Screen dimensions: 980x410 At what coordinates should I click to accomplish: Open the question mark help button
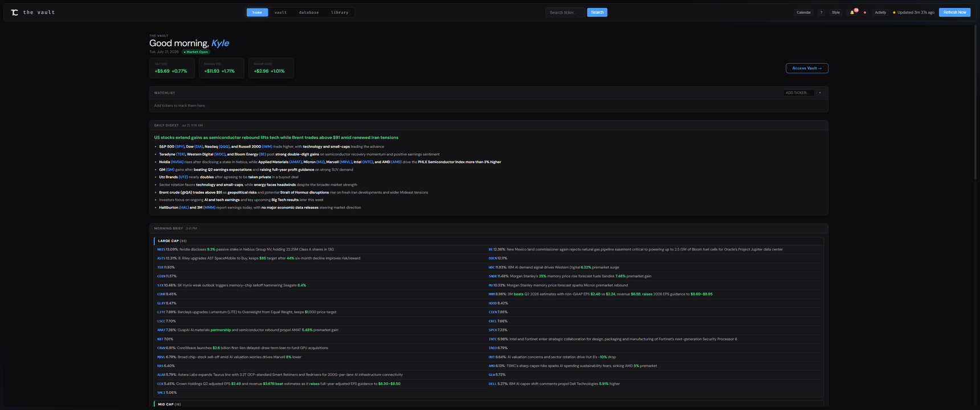(821, 13)
